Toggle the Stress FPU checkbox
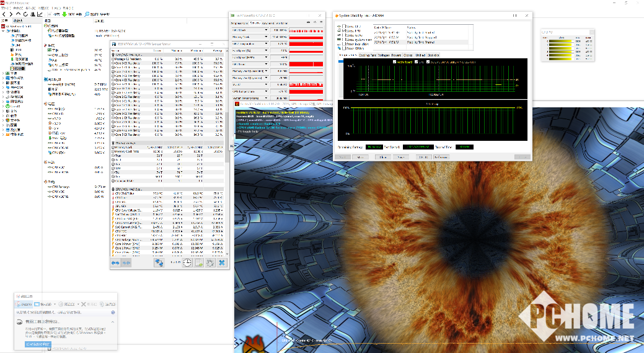This screenshot has height=353, width=644. coord(344,31)
